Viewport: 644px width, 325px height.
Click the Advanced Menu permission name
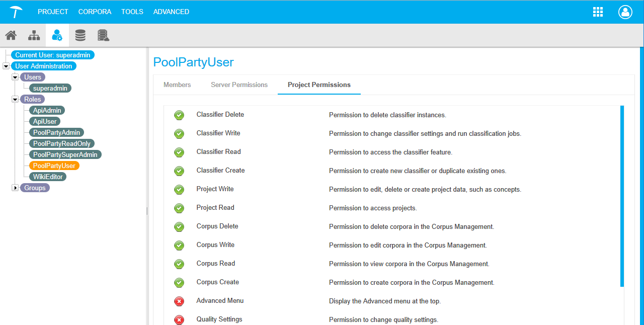tap(220, 301)
